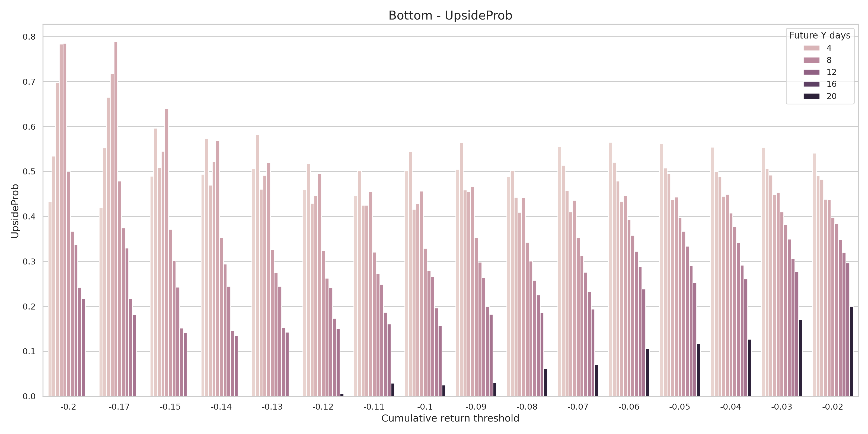Click legend swatch for 8 days
Image resolution: width=868 pixels, height=434 pixels.
click(x=811, y=60)
